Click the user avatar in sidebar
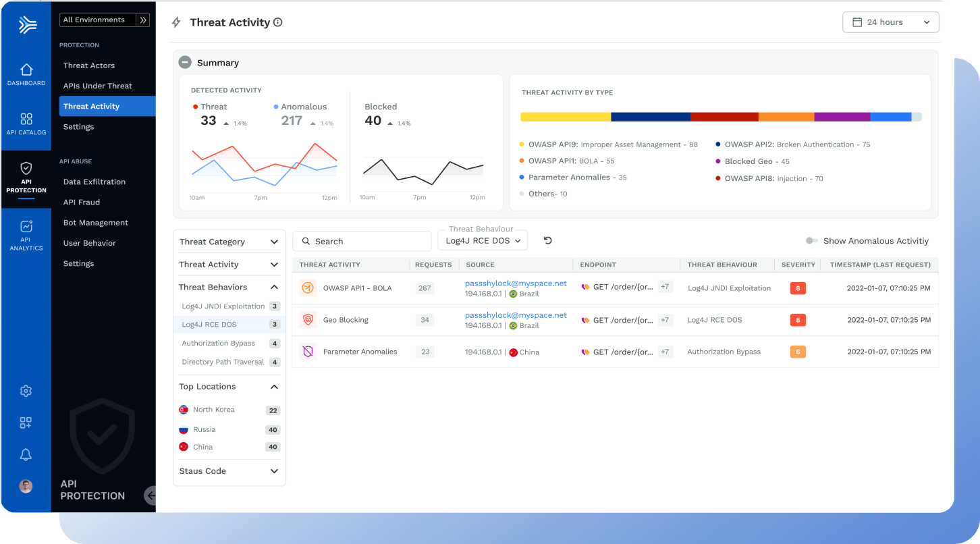Viewport: 980px width, 544px height. [x=26, y=486]
